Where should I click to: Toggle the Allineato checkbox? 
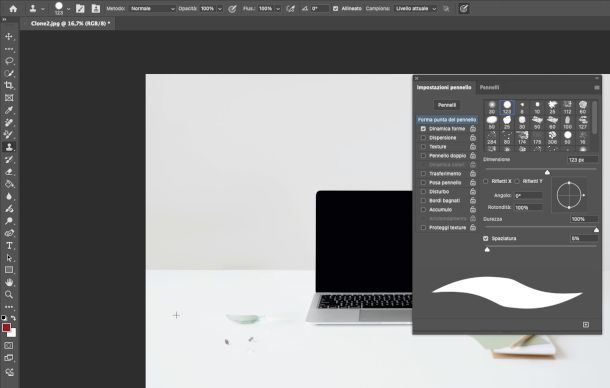[x=335, y=9]
